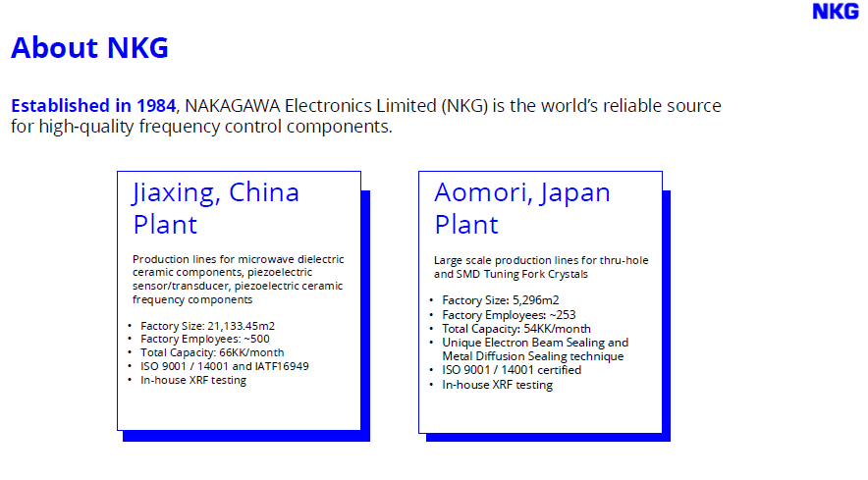Click 'Unique Electron Beam Sealing and' bullet

(x=535, y=343)
